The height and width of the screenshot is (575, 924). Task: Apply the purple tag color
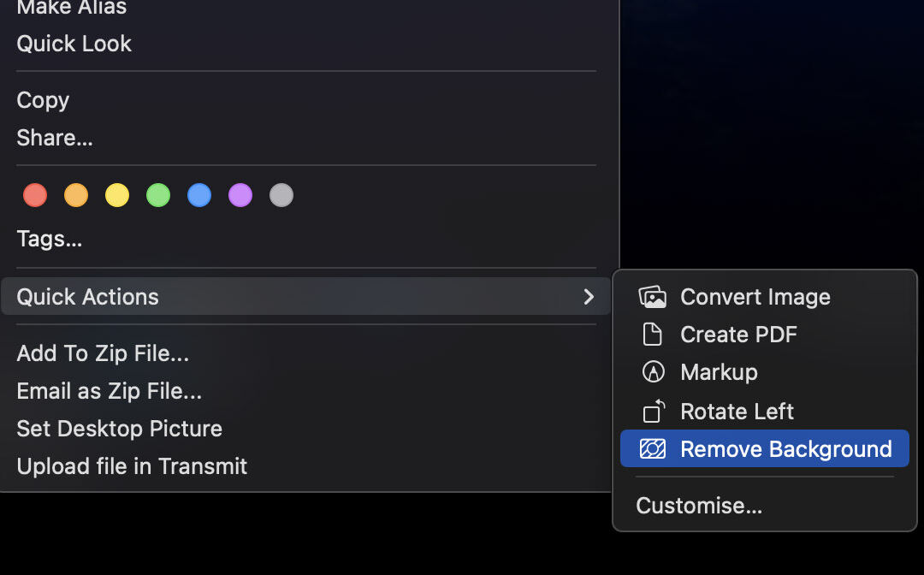(x=240, y=195)
